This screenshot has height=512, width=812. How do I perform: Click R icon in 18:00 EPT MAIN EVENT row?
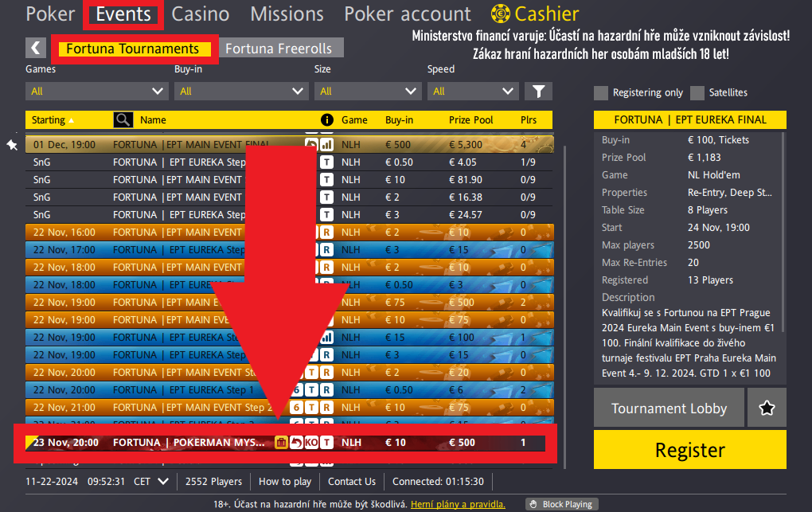[326, 268]
